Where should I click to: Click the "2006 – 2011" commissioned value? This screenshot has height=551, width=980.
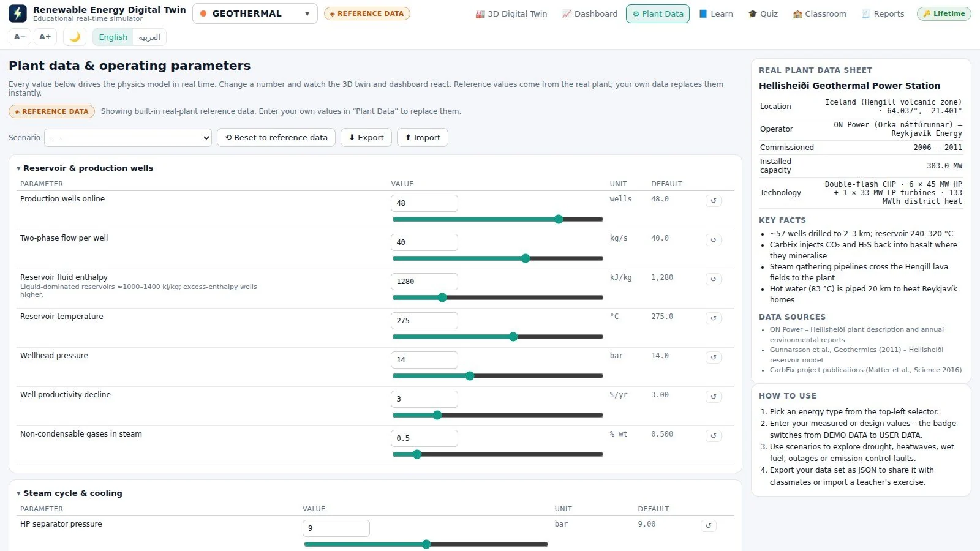pos(937,148)
